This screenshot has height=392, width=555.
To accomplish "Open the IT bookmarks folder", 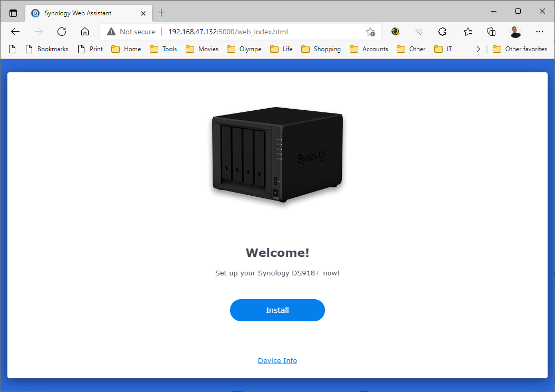I will (x=443, y=49).
